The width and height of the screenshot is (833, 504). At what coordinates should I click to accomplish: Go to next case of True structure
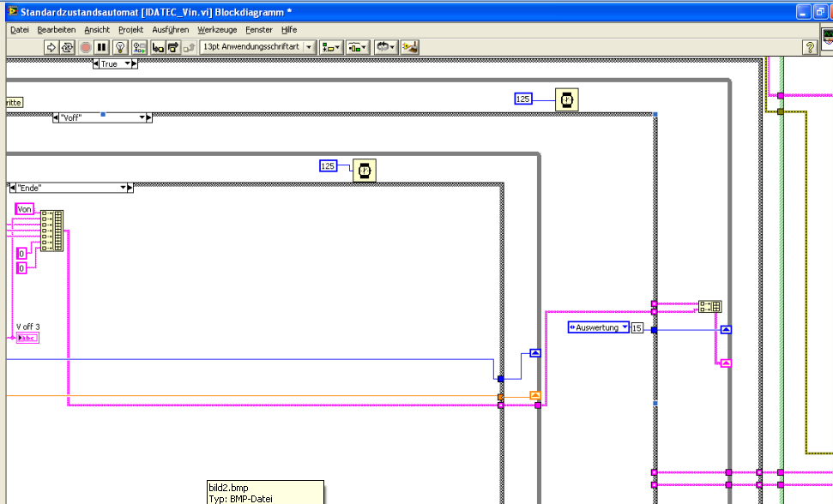pyautogui.click(x=135, y=63)
